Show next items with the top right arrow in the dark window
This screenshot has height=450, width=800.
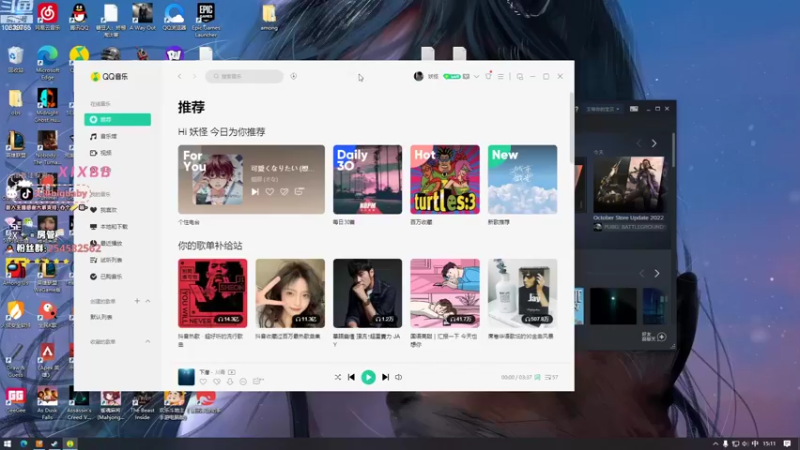(654, 144)
